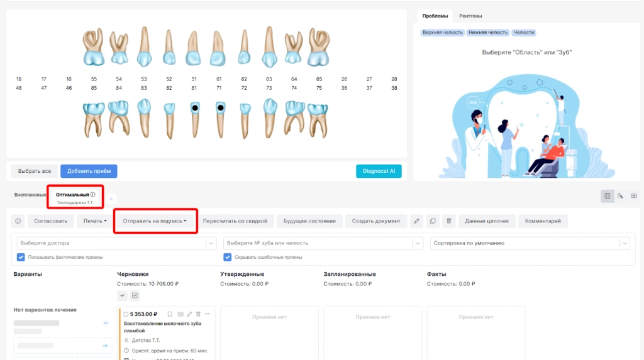Open the 'Печать' dropdown
The image size is (644, 360).
(95, 221)
